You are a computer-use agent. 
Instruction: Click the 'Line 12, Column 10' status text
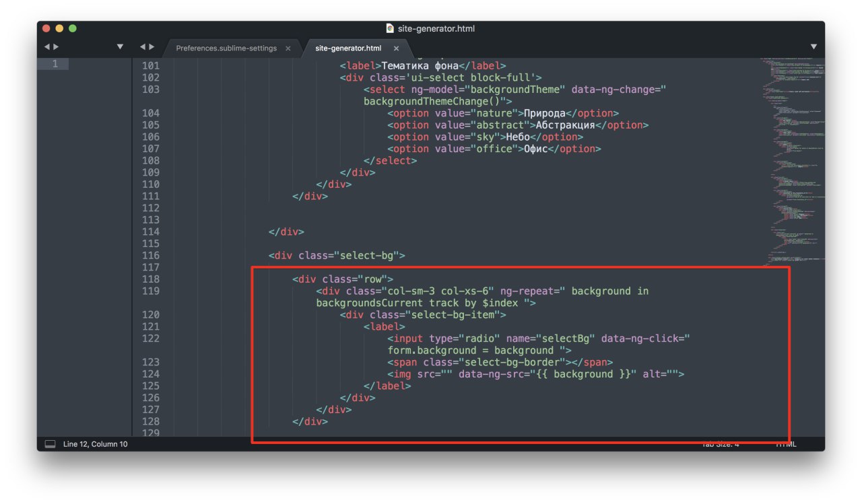pos(95,444)
